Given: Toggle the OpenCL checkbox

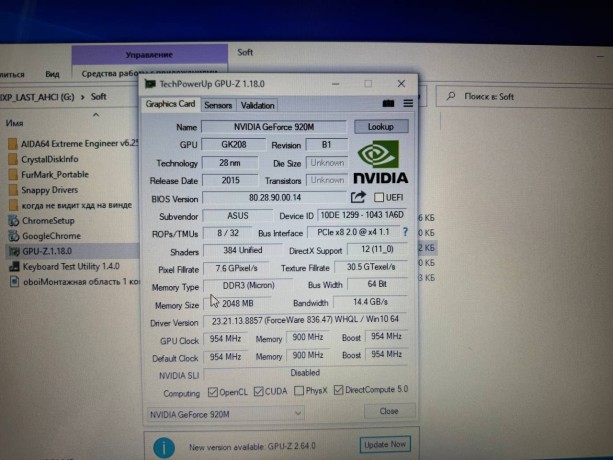Looking at the screenshot, I should coord(213,392).
